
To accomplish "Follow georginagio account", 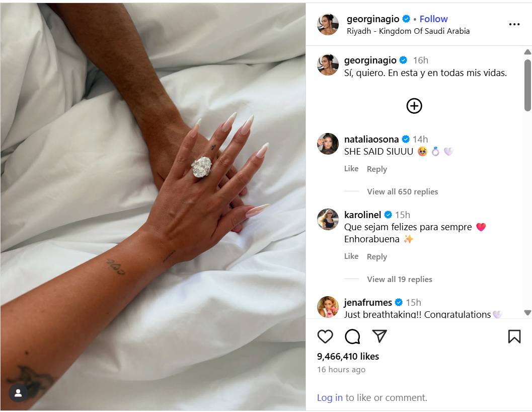I will click(x=434, y=19).
